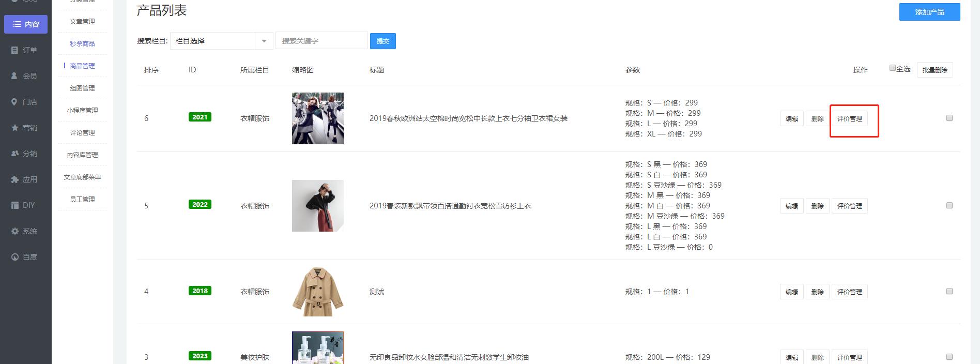The height and width of the screenshot is (364, 980).
Task: Focus the 搜索关键字 input field
Action: [321, 41]
